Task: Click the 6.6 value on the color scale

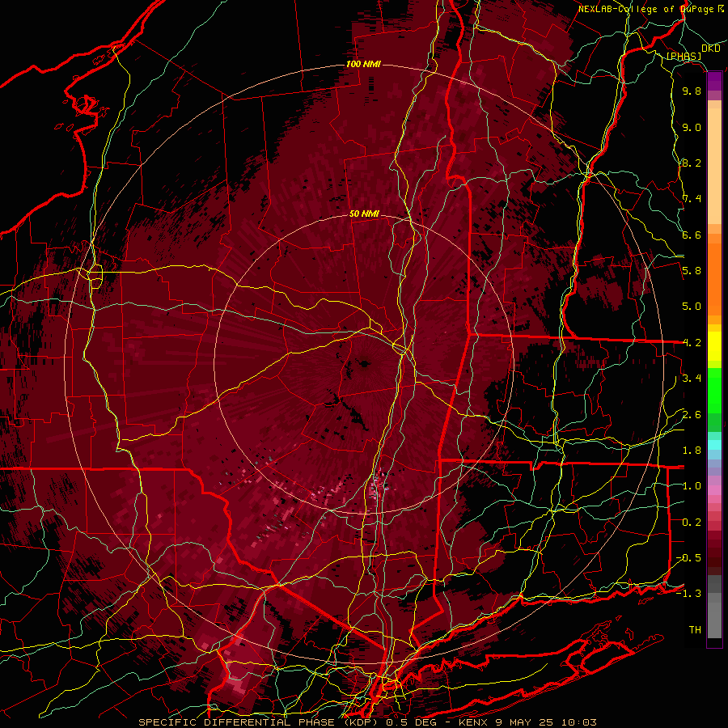Action: click(692, 235)
